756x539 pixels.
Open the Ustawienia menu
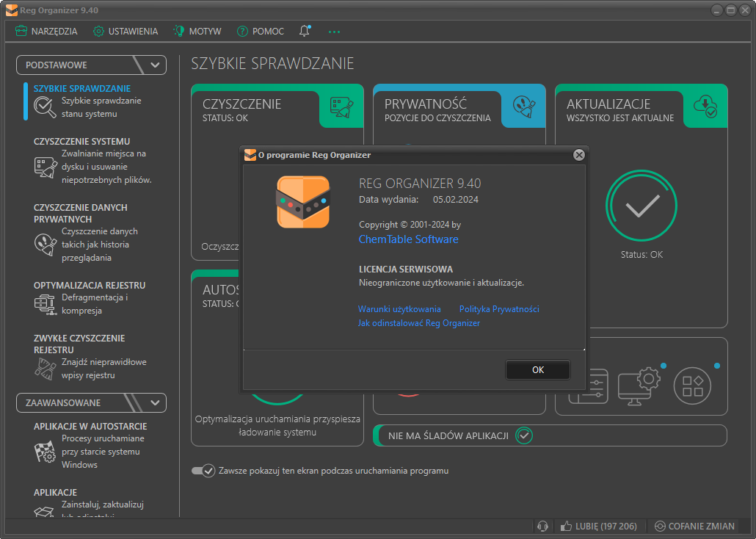point(126,32)
